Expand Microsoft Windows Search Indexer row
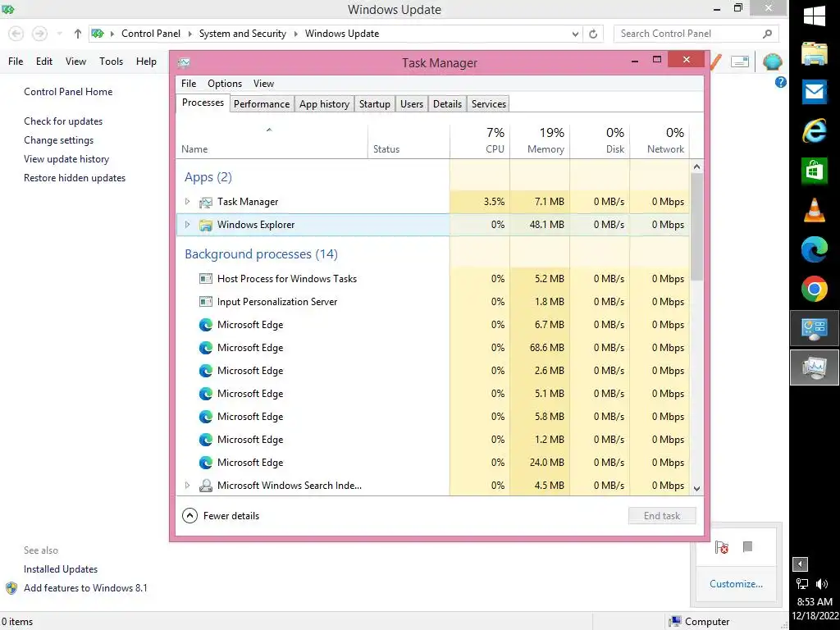Image resolution: width=840 pixels, height=630 pixels. [187, 486]
